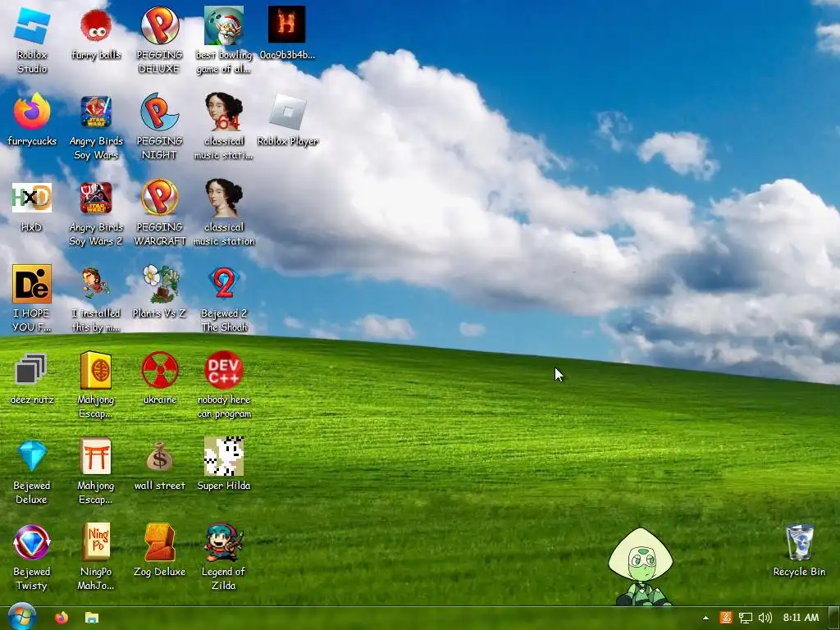The image size is (840, 630).
Task: Open the Windows Start menu orb
Action: (21, 617)
